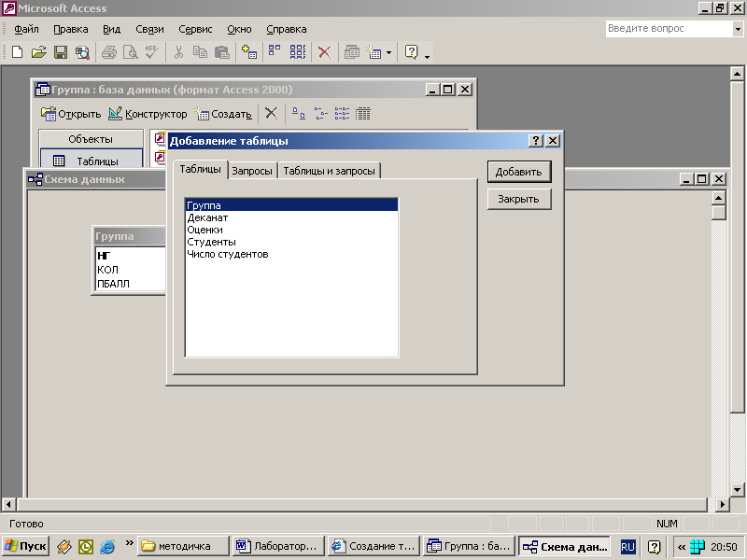The image size is (747, 560).
Task: Click the Show table icon with plus
Action: click(x=249, y=52)
